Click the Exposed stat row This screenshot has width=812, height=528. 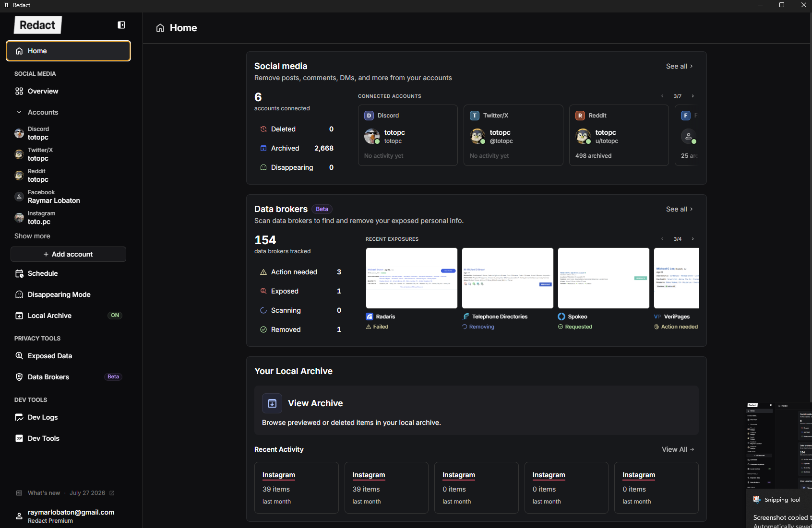click(300, 291)
